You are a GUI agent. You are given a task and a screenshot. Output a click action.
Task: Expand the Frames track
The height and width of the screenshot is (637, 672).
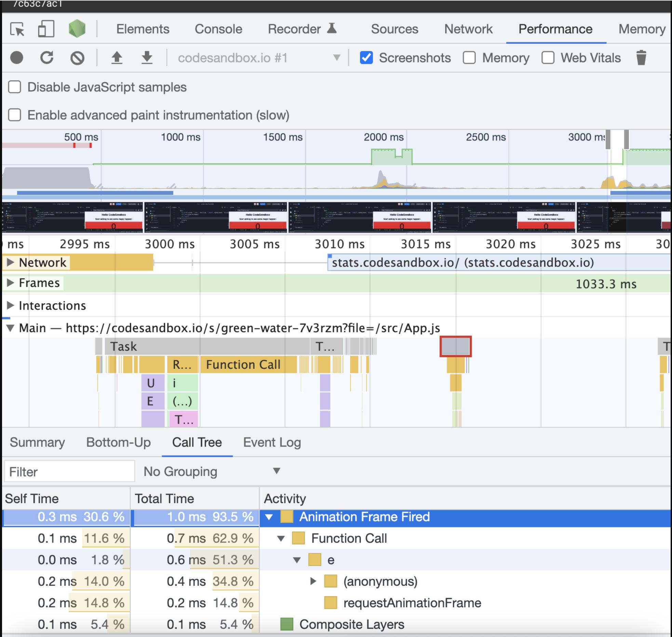[11, 283]
